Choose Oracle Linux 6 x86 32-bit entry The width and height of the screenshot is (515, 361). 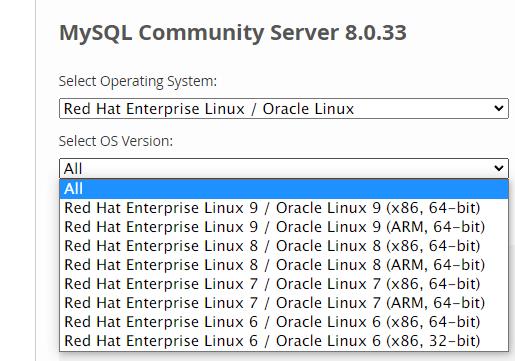[284, 341]
